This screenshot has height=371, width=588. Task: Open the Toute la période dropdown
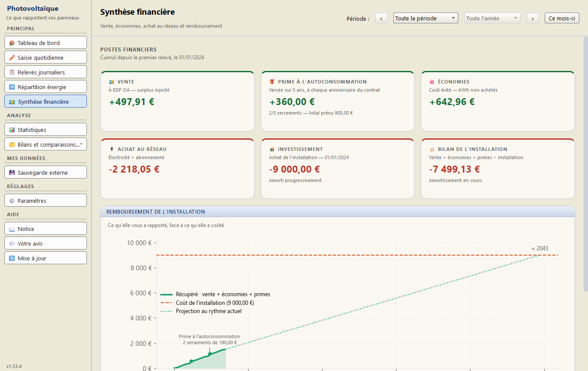pyautogui.click(x=426, y=18)
